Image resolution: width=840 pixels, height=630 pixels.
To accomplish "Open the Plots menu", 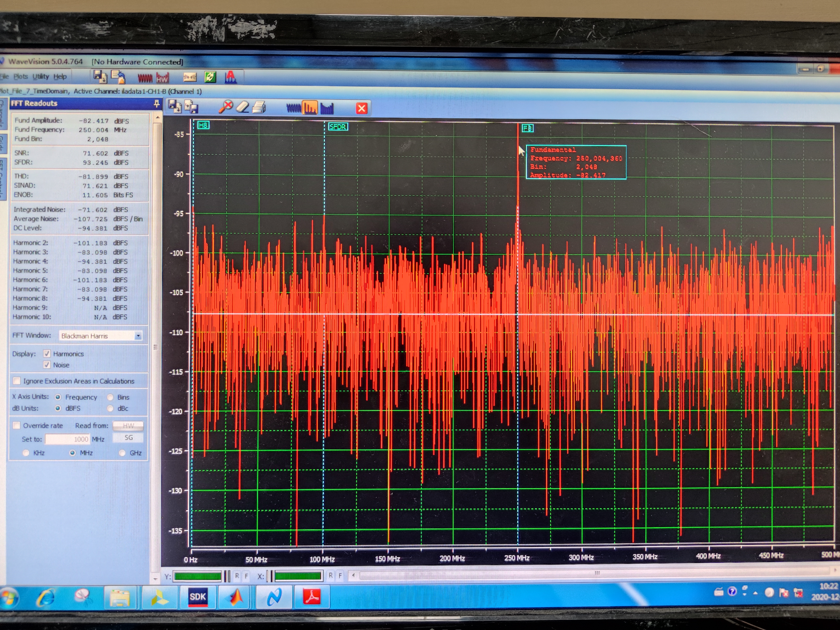I will pyautogui.click(x=21, y=77).
